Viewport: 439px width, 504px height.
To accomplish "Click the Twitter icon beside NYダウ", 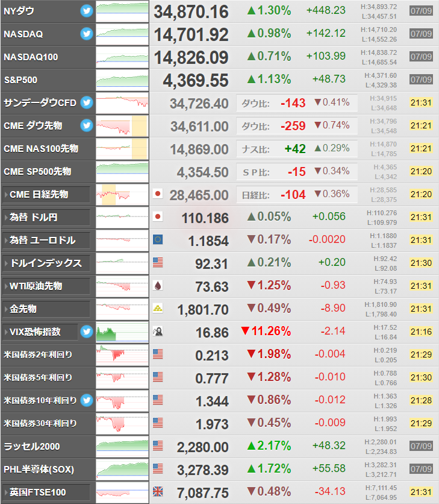I will (86, 11).
